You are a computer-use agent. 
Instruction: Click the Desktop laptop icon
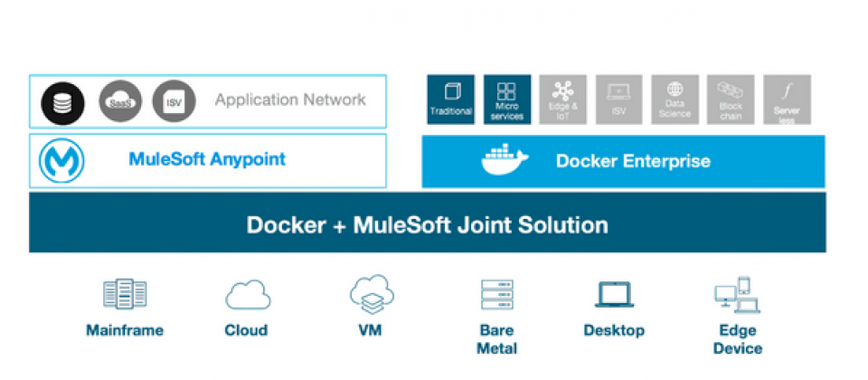[615, 294]
